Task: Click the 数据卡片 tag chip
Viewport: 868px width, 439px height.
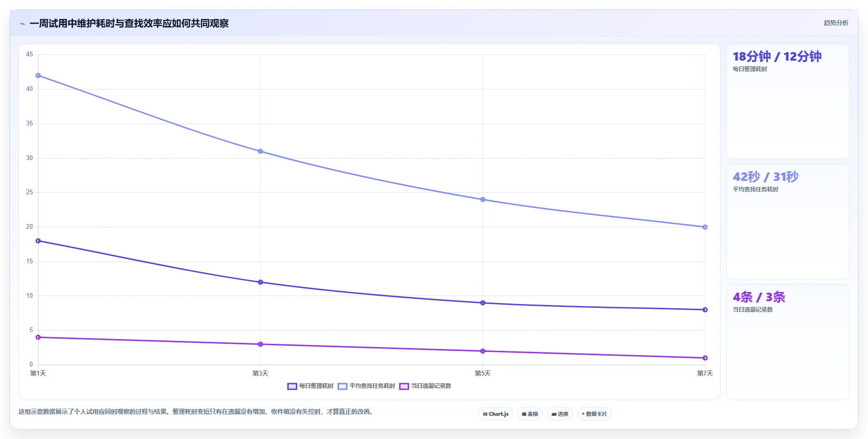Action: (x=594, y=414)
